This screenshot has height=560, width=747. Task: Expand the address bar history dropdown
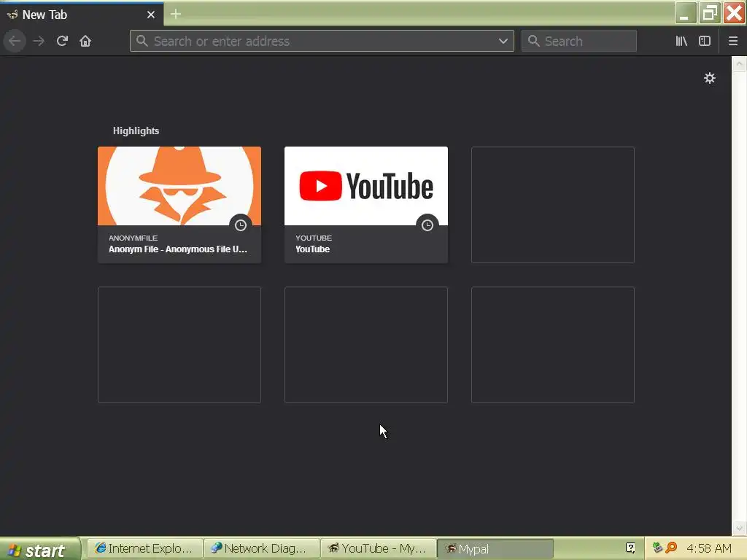[503, 41]
